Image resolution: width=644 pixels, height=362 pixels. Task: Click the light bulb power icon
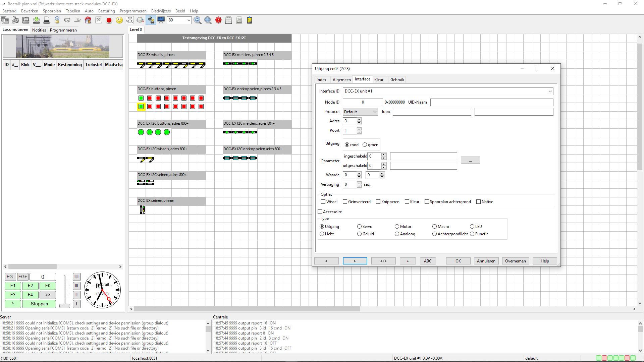point(57,20)
